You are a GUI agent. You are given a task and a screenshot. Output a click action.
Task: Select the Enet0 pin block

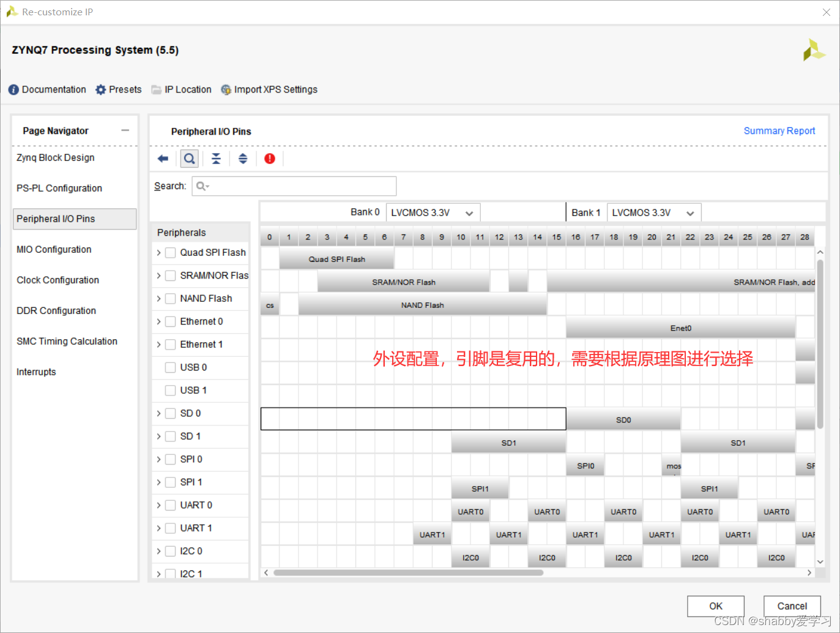click(x=680, y=328)
